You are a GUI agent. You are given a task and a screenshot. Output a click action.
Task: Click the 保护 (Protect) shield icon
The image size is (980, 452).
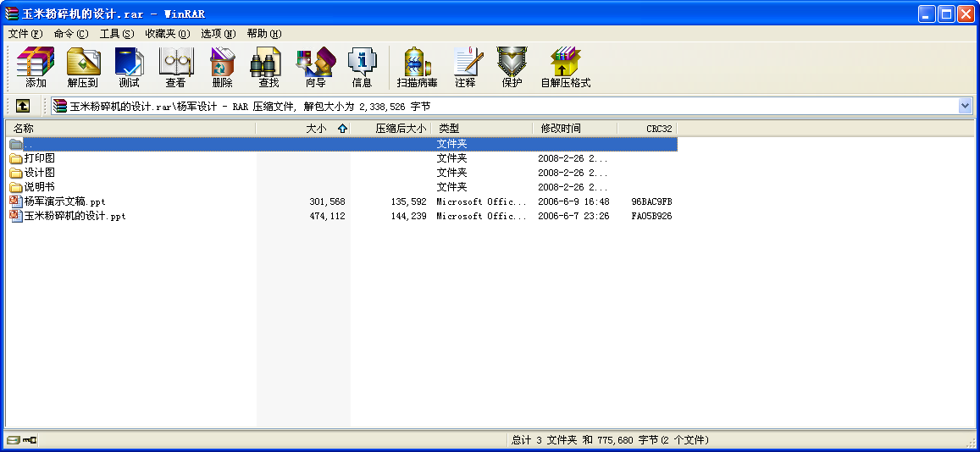(512, 68)
